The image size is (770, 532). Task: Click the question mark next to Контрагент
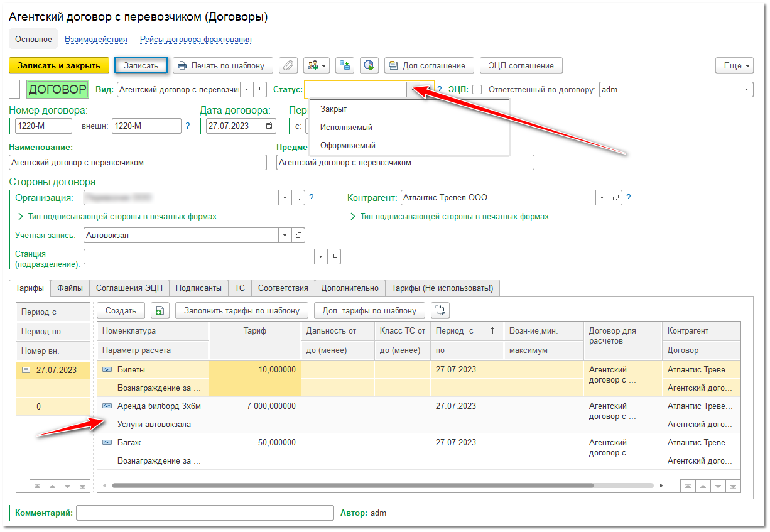629,198
